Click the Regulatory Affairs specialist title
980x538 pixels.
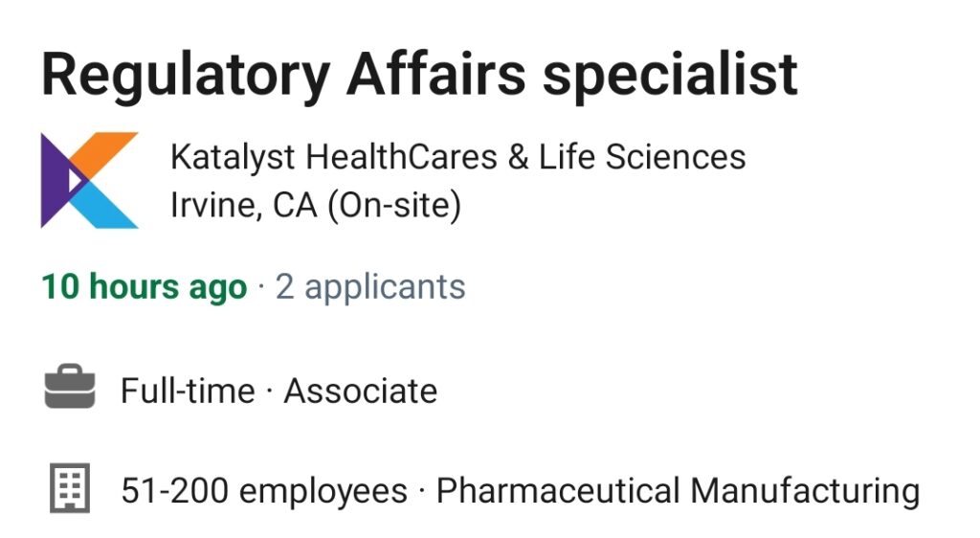[419, 76]
